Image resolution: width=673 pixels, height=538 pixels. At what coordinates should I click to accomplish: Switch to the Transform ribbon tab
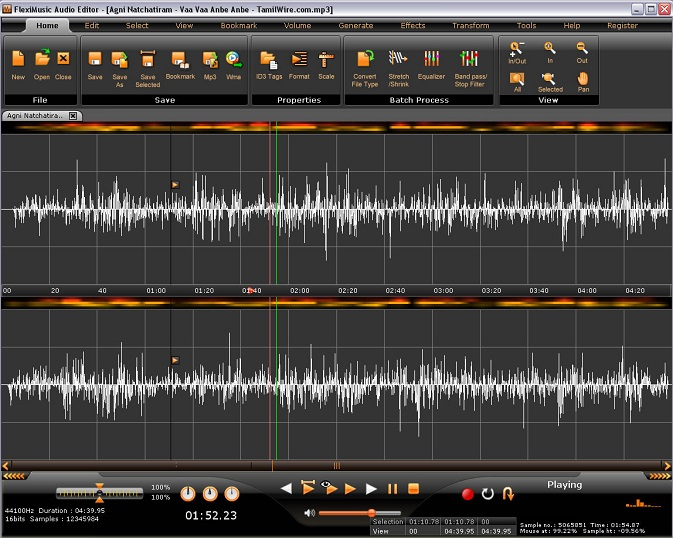coord(469,25)
